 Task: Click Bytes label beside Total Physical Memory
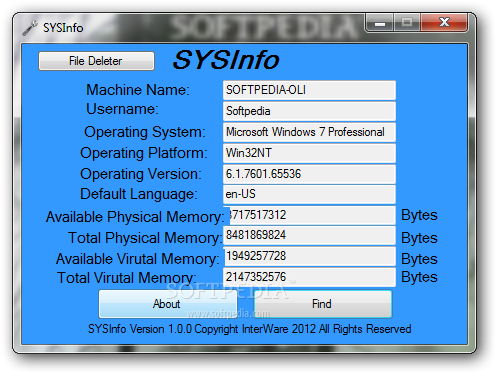pyautogui.click(x=419, y=238)
